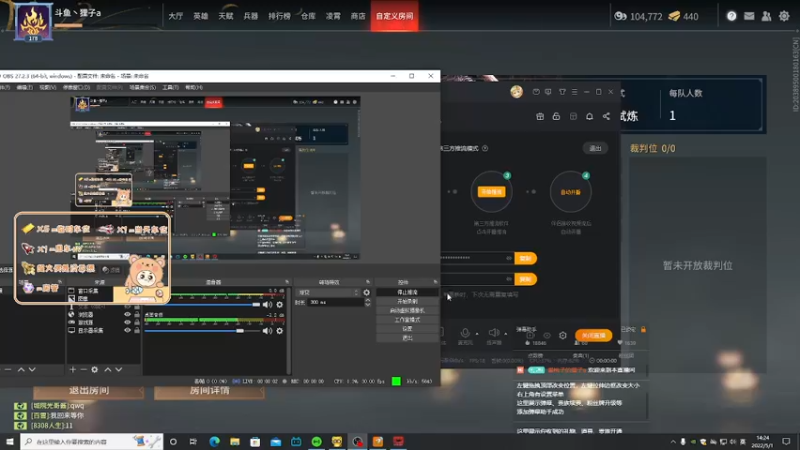Open the 英雄 tab
The image size is (800, 450).
click(201, 16)
